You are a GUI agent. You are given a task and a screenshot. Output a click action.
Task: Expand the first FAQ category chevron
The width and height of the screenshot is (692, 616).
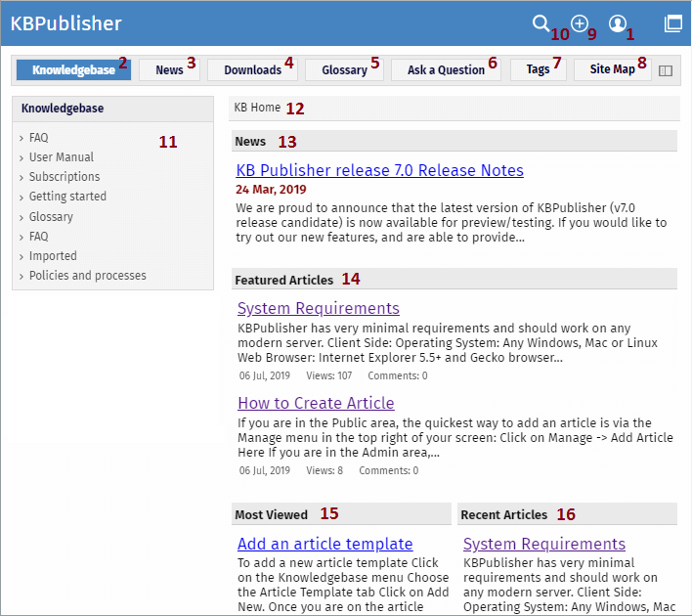click(x=22, y=138)
